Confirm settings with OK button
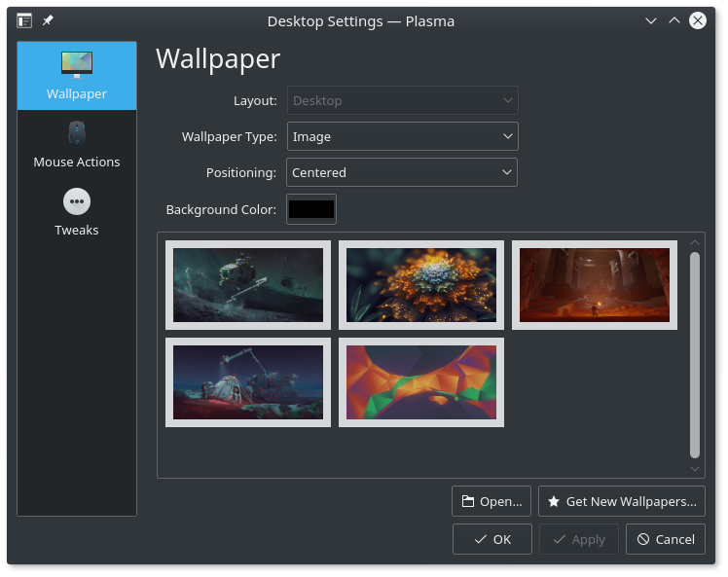 point(491,539)
